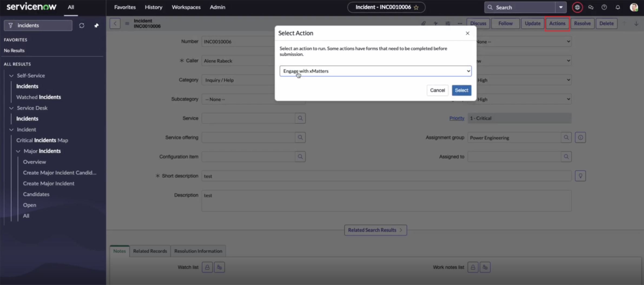Click the scope globe icon in the header
The height and width of the screenshot is (285, 644).
tap(577, 7)
